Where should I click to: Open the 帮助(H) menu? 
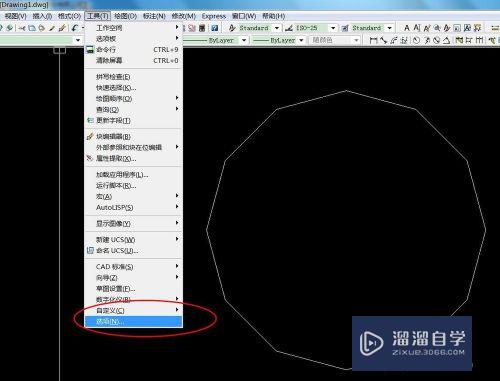(x=273, y=16)
